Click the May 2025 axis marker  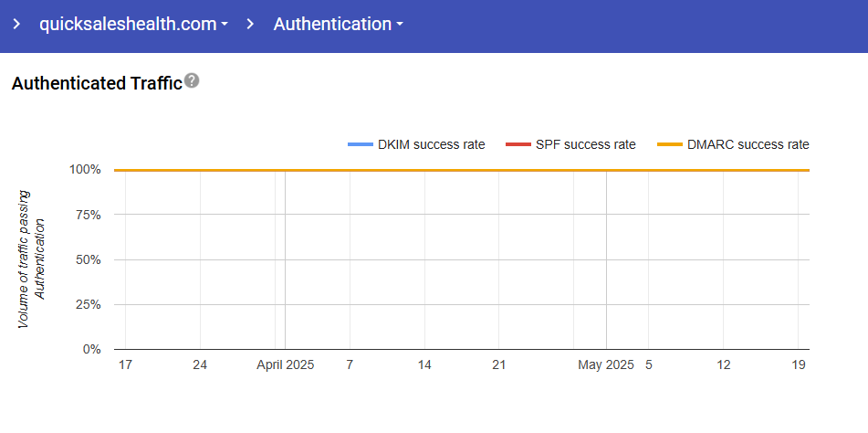pyautogui.click(x=605, y=365)
